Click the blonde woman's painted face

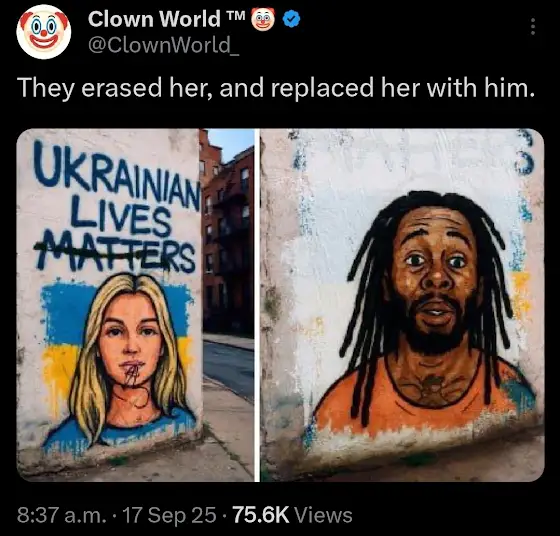130,341
